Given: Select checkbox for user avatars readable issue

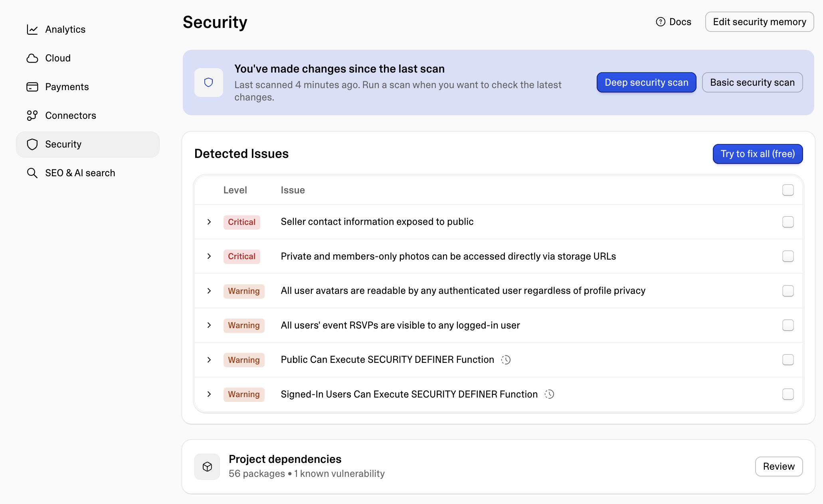Looking at the screenshot, I should click(788, 291).
